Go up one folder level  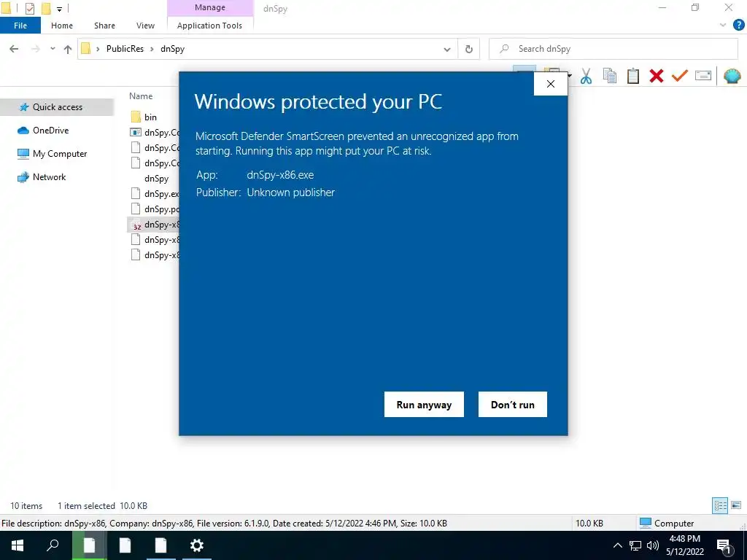[68, 49]
